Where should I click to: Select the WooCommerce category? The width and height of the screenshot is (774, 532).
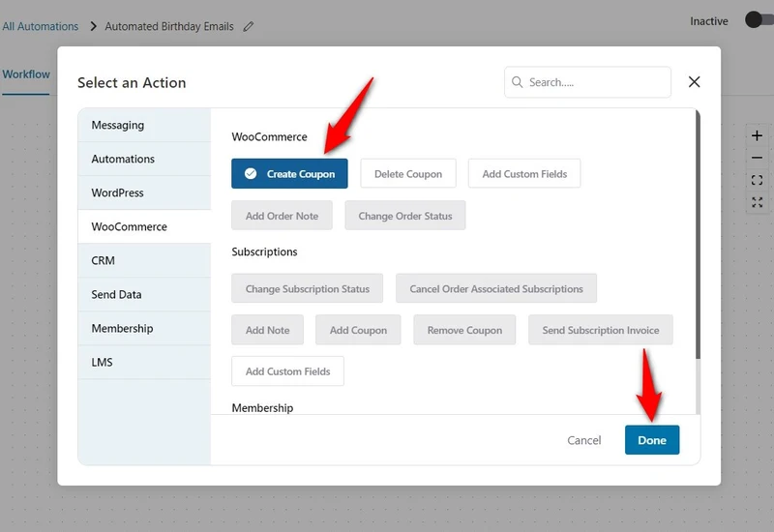point(144,227)
